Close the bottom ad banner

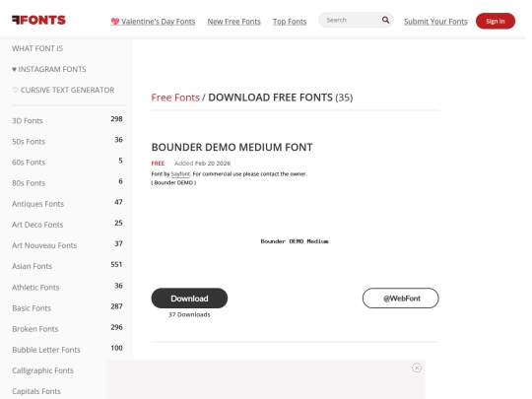[417, 367]
